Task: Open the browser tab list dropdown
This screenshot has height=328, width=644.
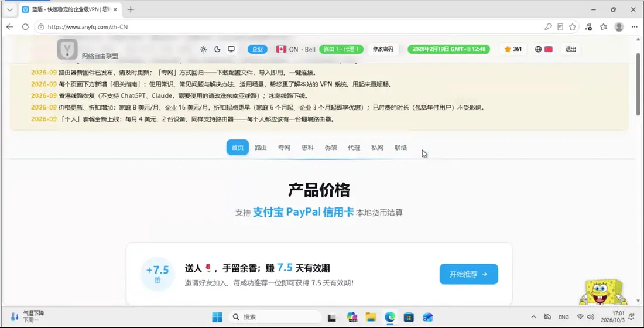Action: (9, 9)
